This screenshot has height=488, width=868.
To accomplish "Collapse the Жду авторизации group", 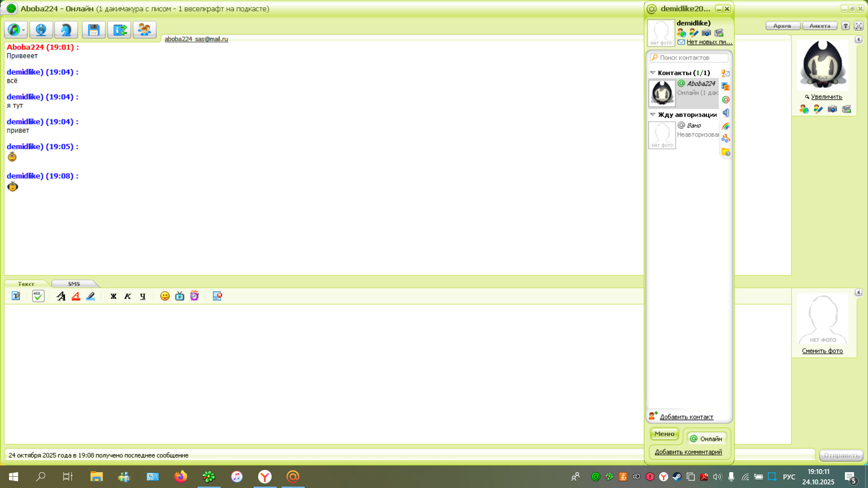I will point(652,115).
